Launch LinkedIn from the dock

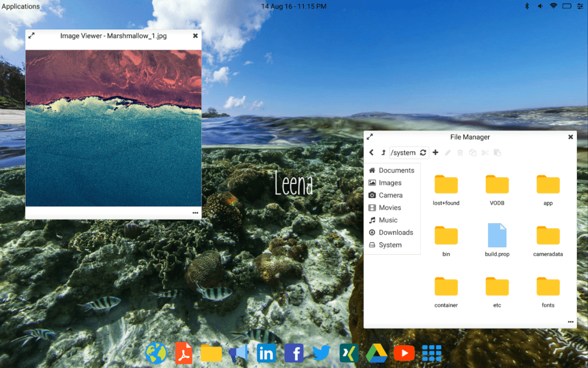[x=266, y=354]
